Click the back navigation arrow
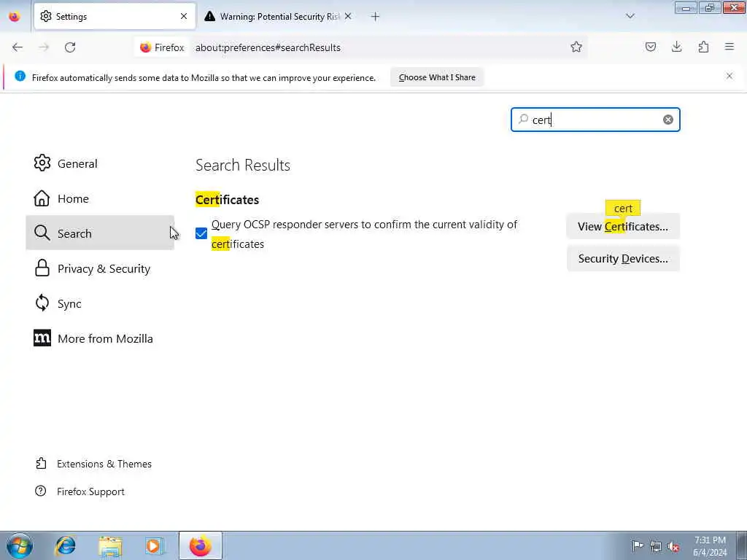Image resolution: width=747 pixels, height=560 pixels. tap(18, 47)
